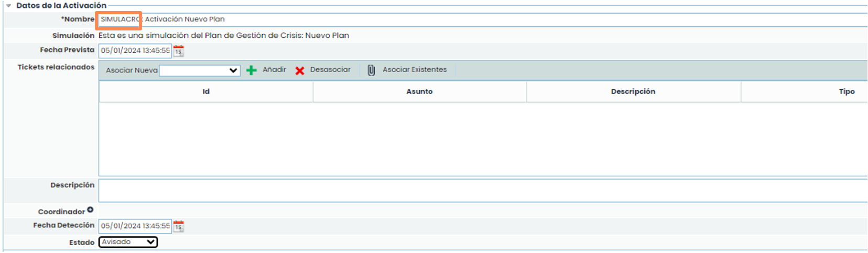Select the Asociar Existentes text label
Image resolution: width=868 pixels, height=253 pixels.
tap(415, 70)
